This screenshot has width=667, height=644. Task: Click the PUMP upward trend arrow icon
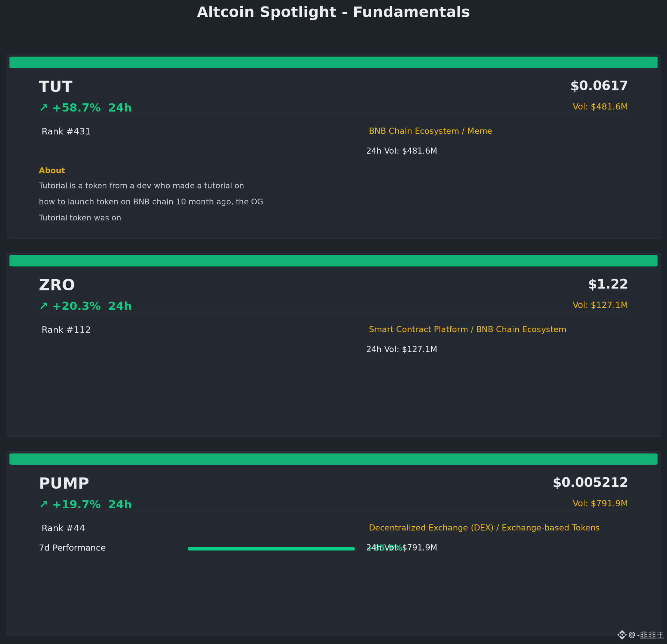click(x=44, y=504)
